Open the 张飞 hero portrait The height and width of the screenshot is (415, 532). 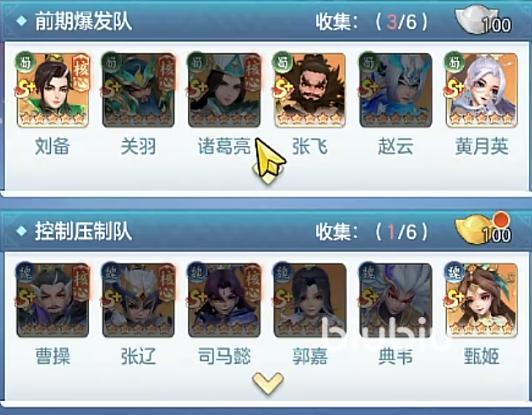310,90
